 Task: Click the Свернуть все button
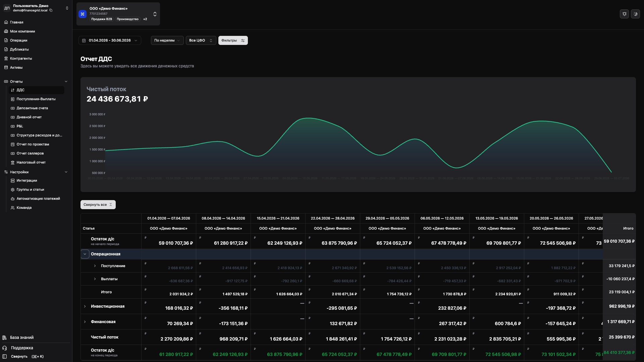click(98, 204)
